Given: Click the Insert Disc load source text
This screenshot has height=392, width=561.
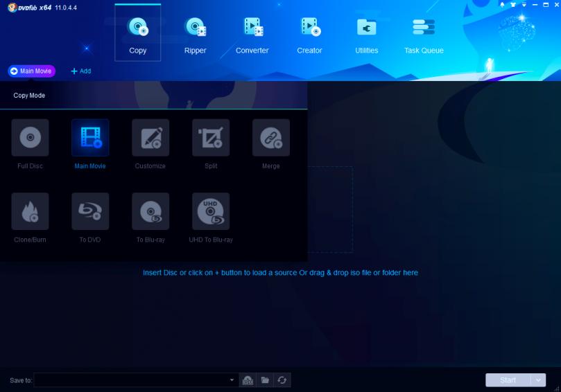Looking at the screenshot, I should [x=280, y=273].
